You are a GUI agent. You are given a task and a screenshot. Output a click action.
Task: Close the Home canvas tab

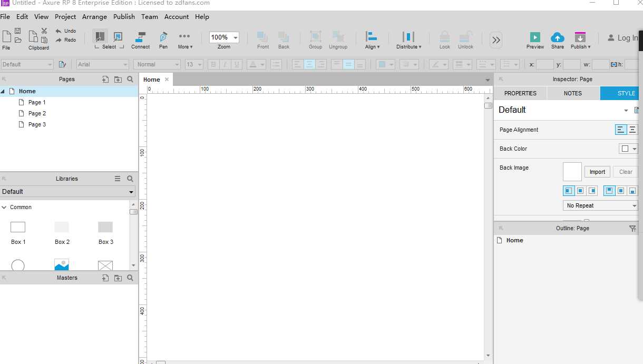[x=167, y=79]
